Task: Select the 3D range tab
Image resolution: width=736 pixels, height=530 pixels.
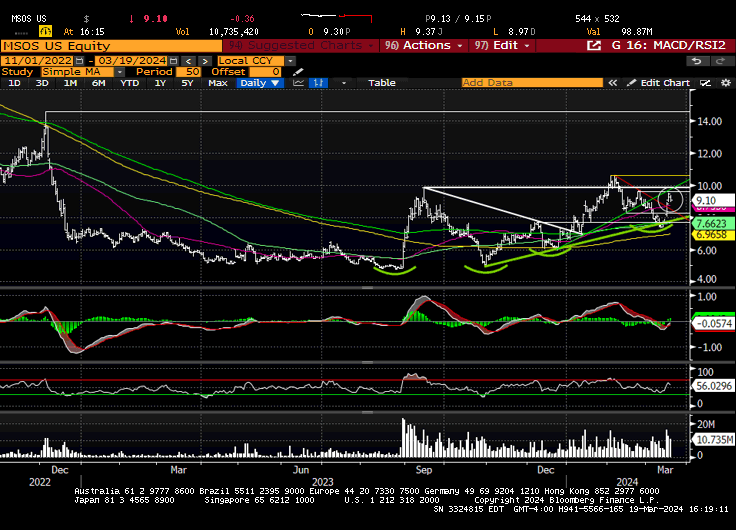Action: pyautogui.click(x=42, y=83)
